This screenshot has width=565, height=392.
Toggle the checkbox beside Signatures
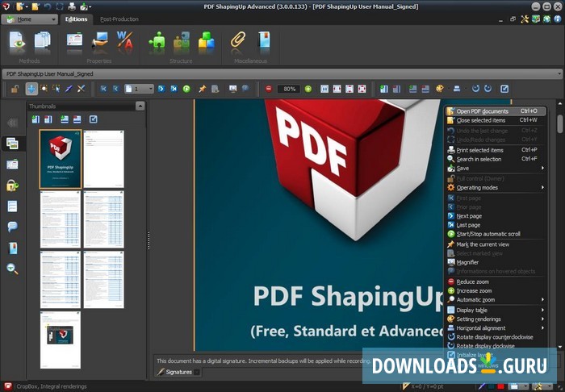coord(197,372)
